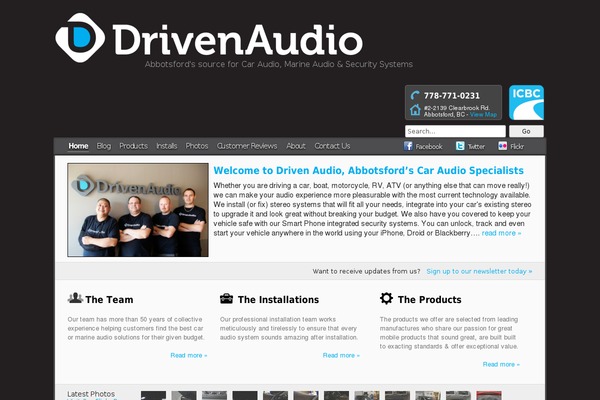This screenshot has height=400, width=600.
Task: Open Contact Us page
Action: tap(332, 146)
